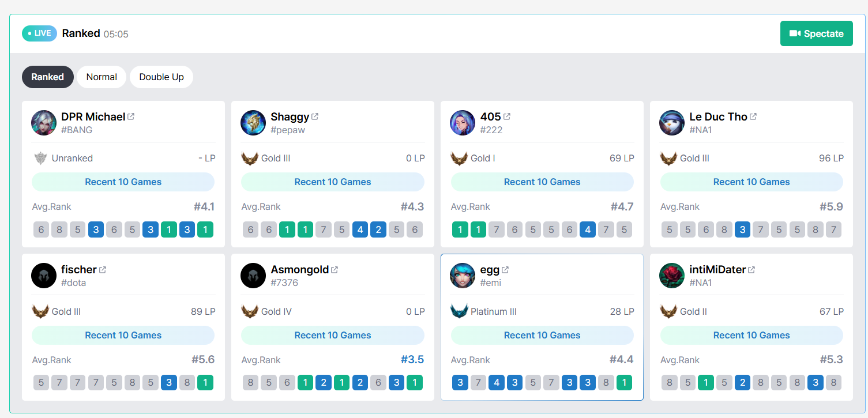Click the 05:05 game timer
This screenshot has width=868, height=418.
coord(116,34)
